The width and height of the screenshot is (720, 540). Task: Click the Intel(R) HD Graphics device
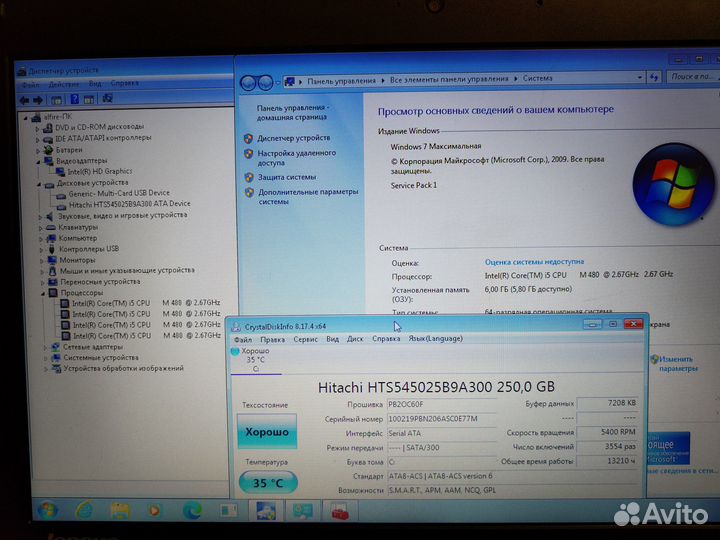(99, 171)
